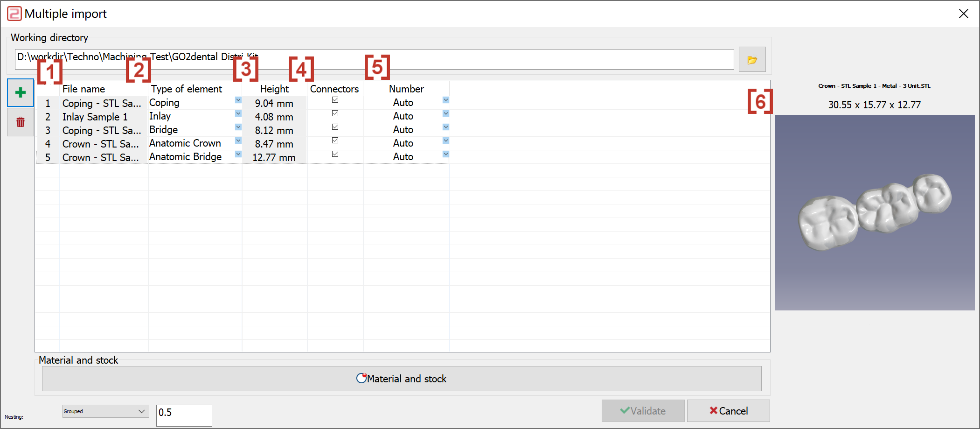Click the Validate button
This screenshot has width=980, height=429.
tap(643, 411)
